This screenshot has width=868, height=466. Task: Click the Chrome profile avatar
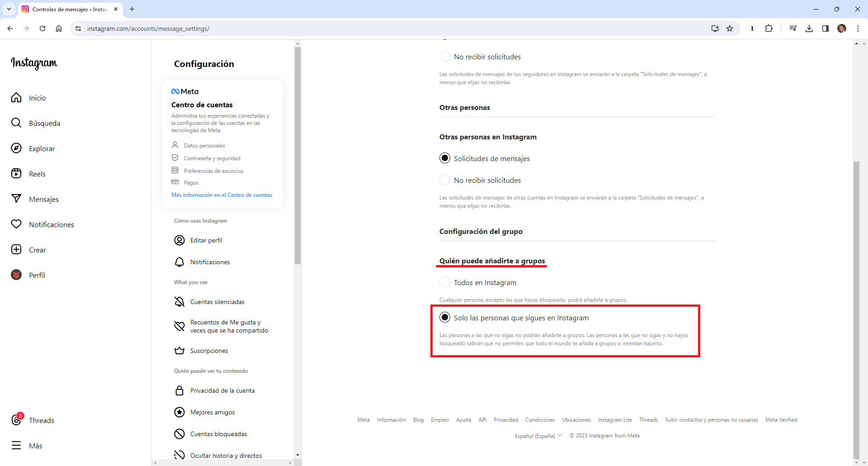pos(842,29)
